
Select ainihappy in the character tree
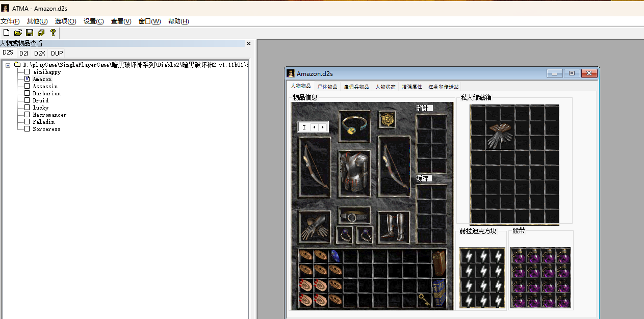coord(46,72)
